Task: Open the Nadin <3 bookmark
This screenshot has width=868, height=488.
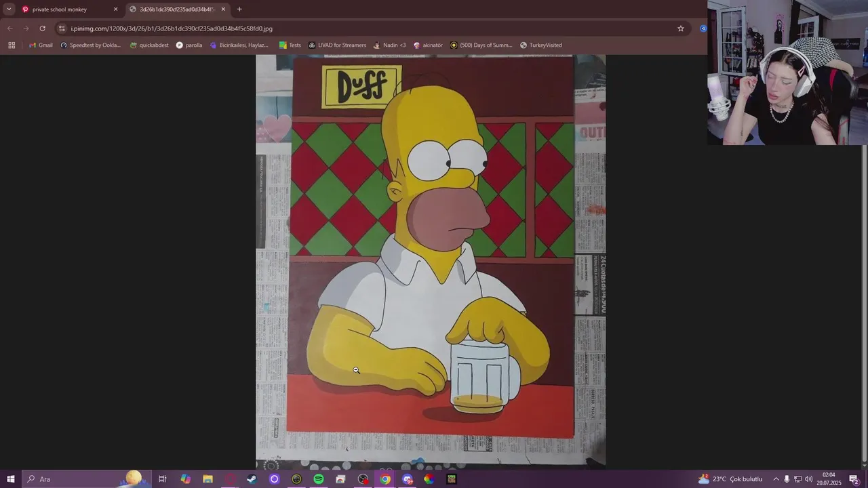Action: pyautogui.click(x=389, y=45)
